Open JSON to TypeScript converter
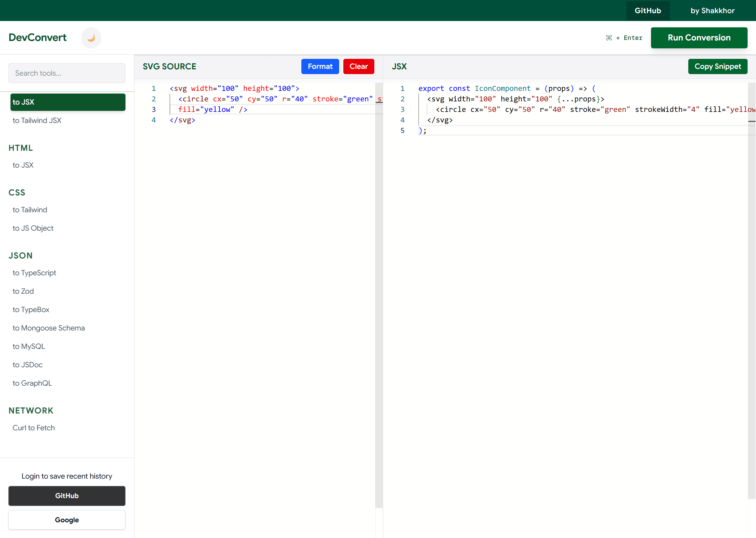756x538 pixels. point(34,273)
